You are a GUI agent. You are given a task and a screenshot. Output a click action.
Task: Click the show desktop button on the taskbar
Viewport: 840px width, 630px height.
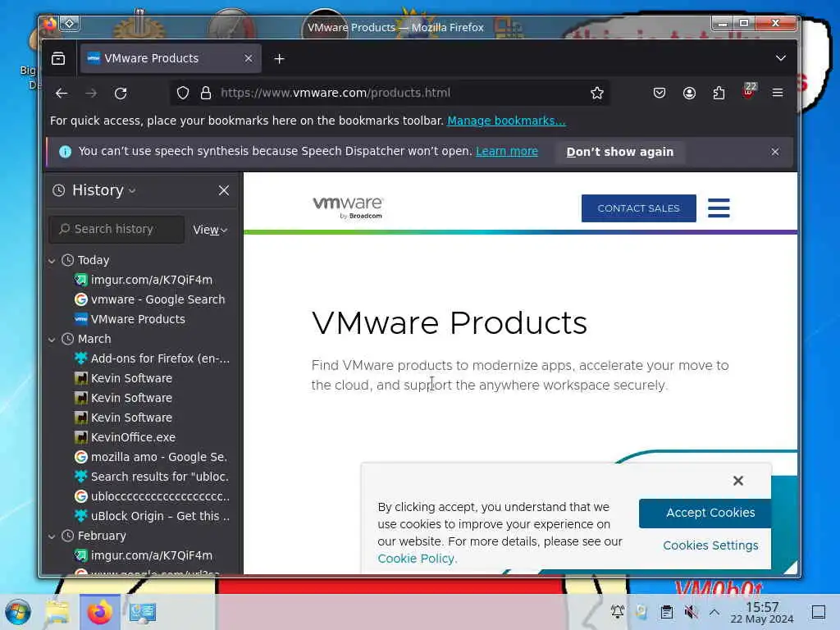click(818, 612)
